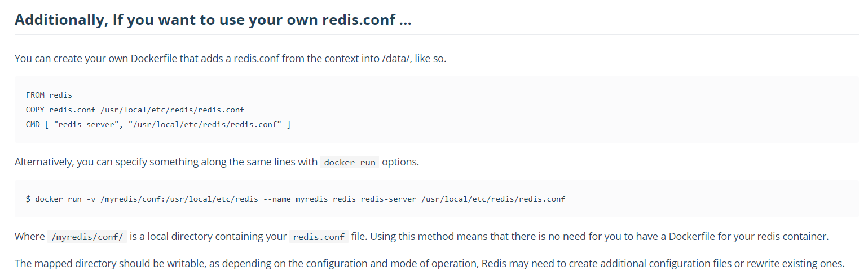The image size is (868, 279).
Task: Click the 'COPY redis.conf' code line
Action: pyautogui.click(x=135, y=110)
